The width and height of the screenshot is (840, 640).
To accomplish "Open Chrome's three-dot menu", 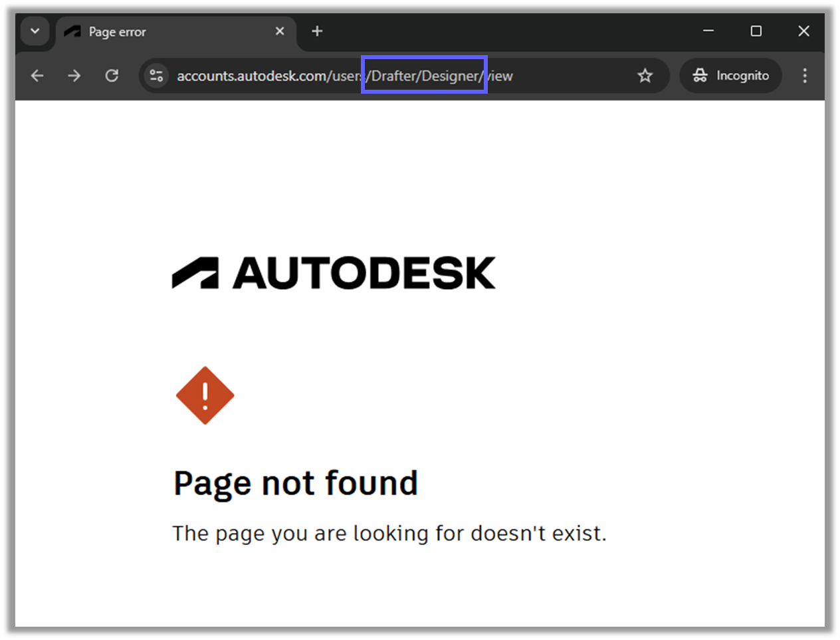I will point(805,76).
